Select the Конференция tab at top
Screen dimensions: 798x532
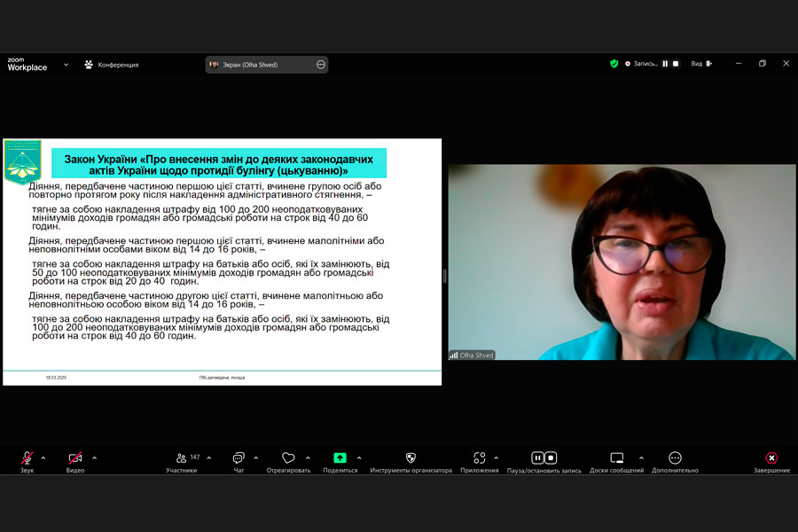coord(112,65)
